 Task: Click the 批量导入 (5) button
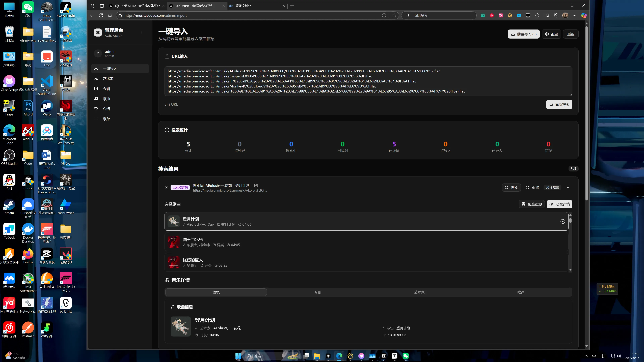[x=523, y=34]
